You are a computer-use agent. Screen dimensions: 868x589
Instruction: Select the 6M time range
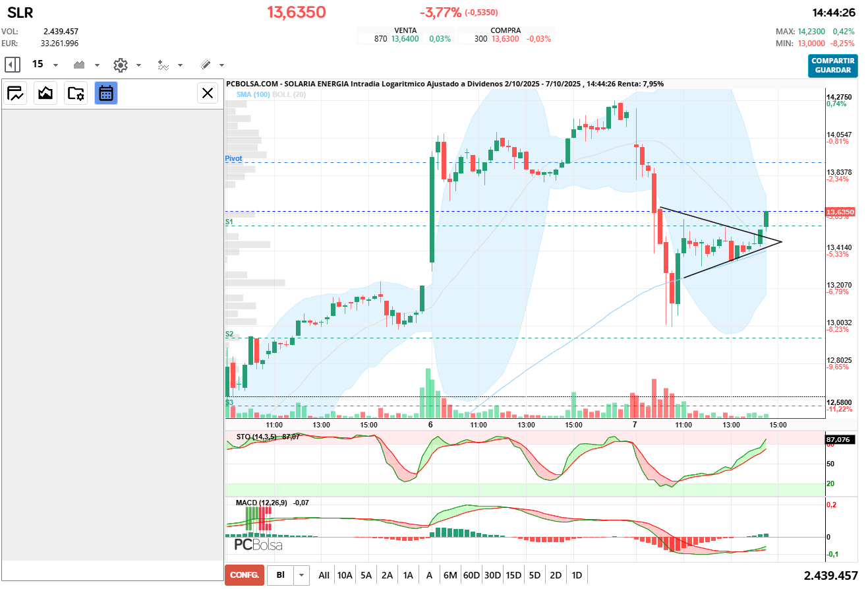450,575
